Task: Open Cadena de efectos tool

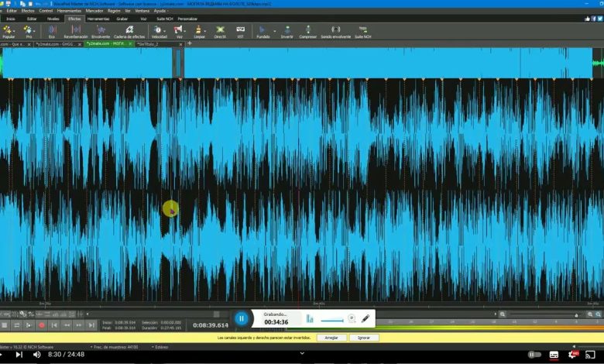Action: click(129, 31)
